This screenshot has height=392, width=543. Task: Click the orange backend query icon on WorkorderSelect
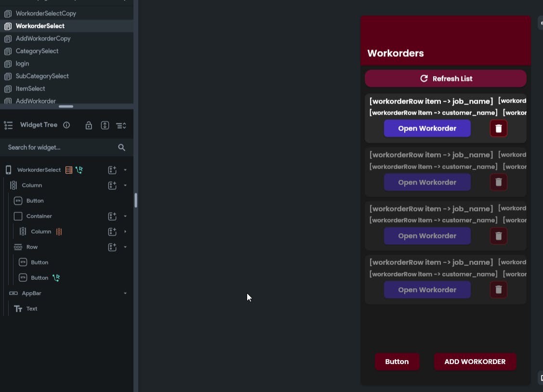pyautogui.click(x=69, y=170)
